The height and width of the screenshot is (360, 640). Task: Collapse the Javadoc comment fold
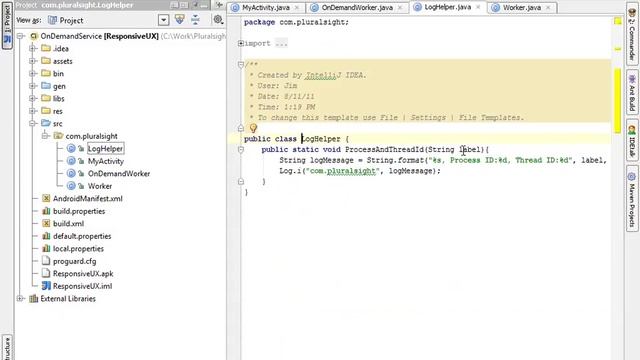[x=241, y=64]
